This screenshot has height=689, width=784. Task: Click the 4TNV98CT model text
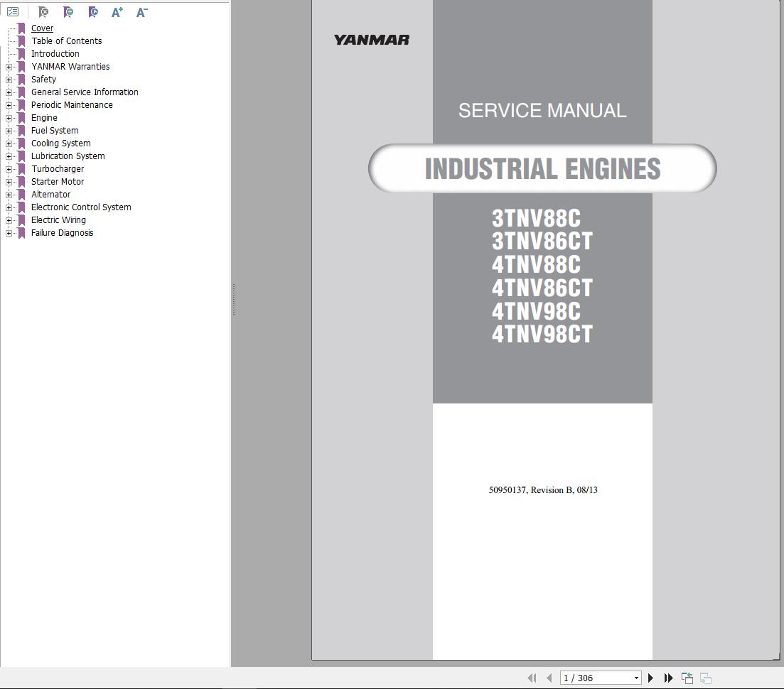coord(542,335)
